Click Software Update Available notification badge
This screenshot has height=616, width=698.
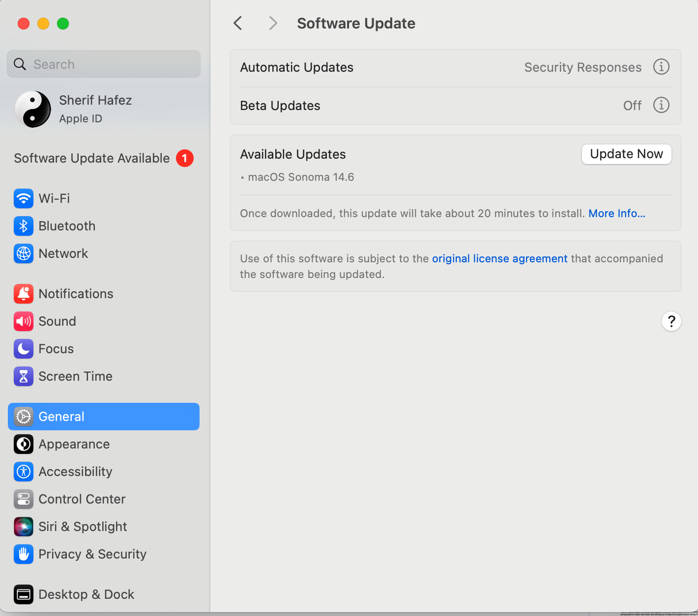coord(185,158)
